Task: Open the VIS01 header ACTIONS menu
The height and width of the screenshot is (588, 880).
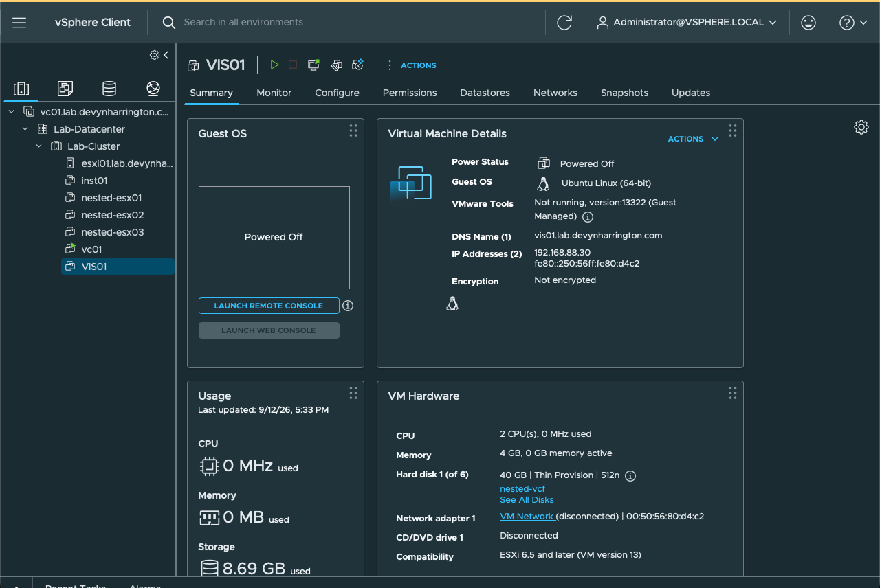Action: click(x=411, y=65)
